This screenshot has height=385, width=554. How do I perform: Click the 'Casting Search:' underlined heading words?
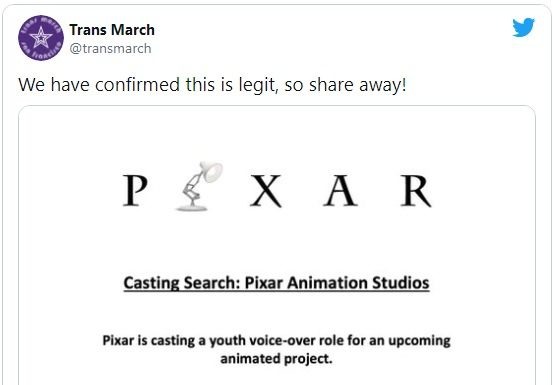click(x=182, y=283)
